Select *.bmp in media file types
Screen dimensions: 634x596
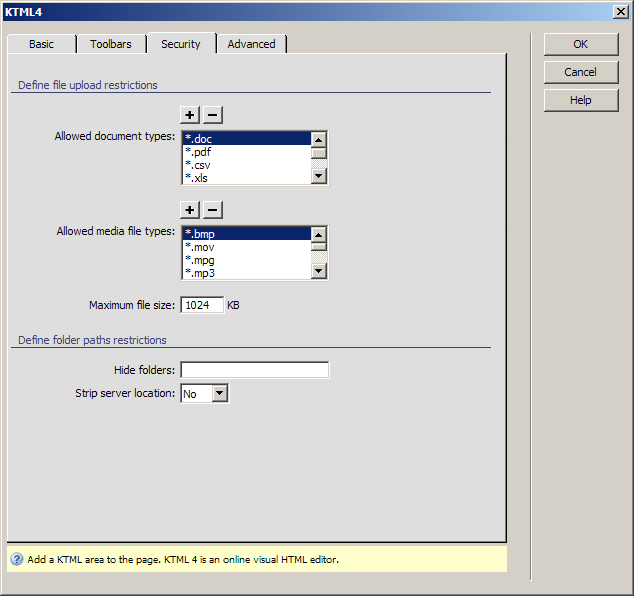(x=247, y=234)
